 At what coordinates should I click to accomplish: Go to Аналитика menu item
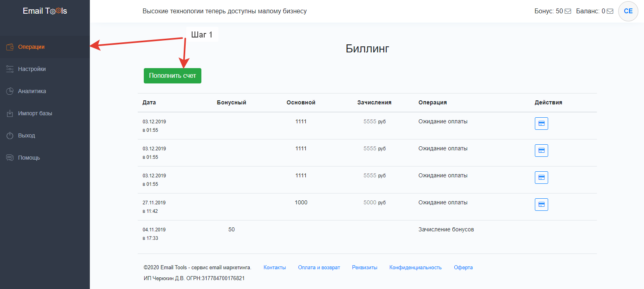(32, 91)
